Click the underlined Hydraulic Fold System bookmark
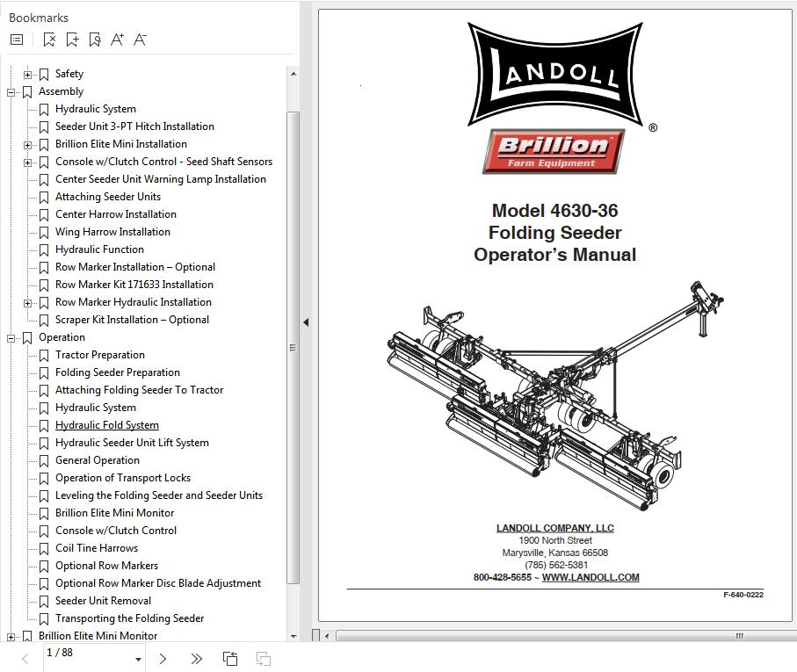This screenshot has height=672, width=797. [x=107, y=425]
